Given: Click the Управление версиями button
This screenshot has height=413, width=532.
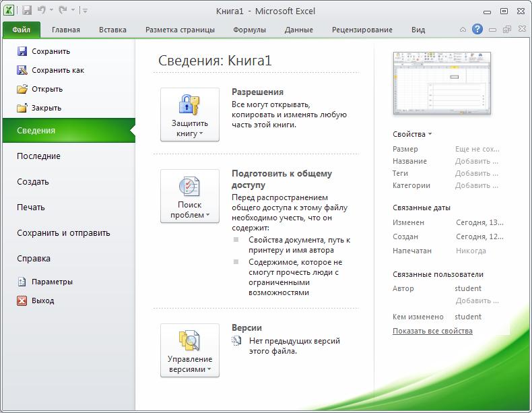Looking at the screenshot, I should click(x=190, y=350).
